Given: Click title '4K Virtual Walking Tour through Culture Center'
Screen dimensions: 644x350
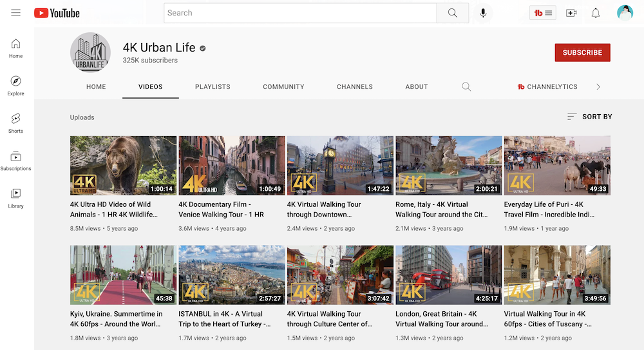Looking at the screenshot, I should tap(330, 319).
